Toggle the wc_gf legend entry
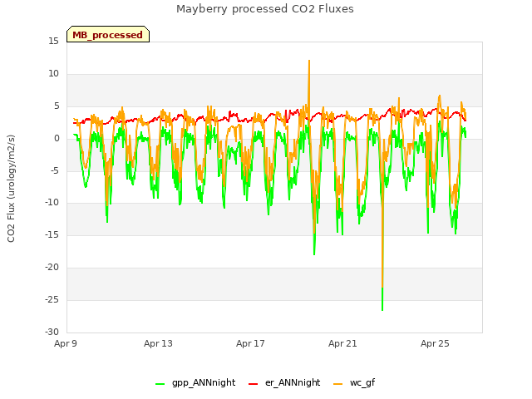 (x=354, y=382)
